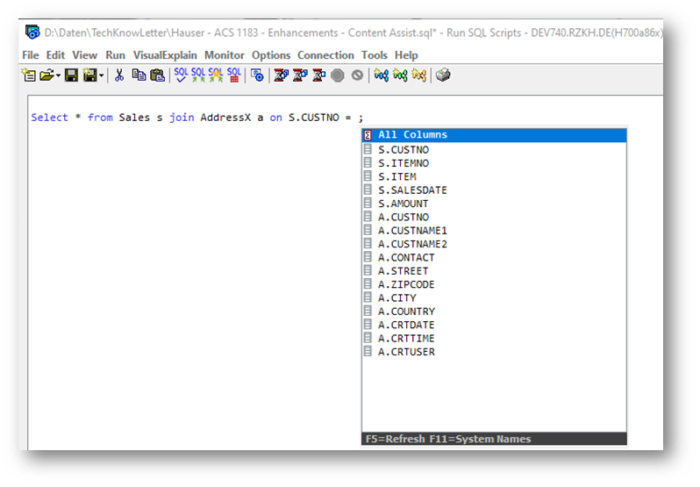Select 'All Columns' in content assist list
700x487 pixels.
pyautogui.click(x=494, y=135)
